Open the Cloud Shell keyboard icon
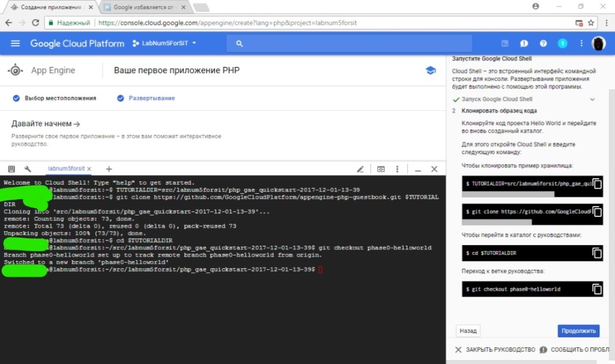This screenshot has width=615, height=364. 12,169
